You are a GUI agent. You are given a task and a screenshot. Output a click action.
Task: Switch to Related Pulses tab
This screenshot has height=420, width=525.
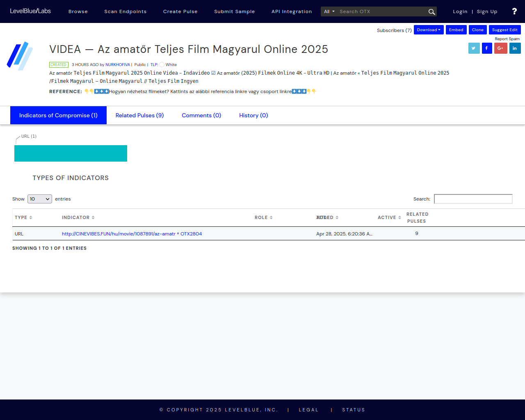click(x=139, y=115)
